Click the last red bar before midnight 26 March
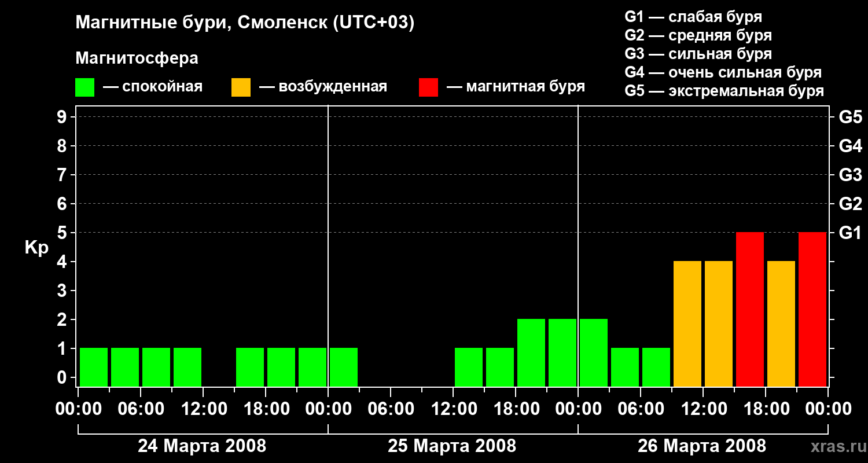 tap(812, 309)
